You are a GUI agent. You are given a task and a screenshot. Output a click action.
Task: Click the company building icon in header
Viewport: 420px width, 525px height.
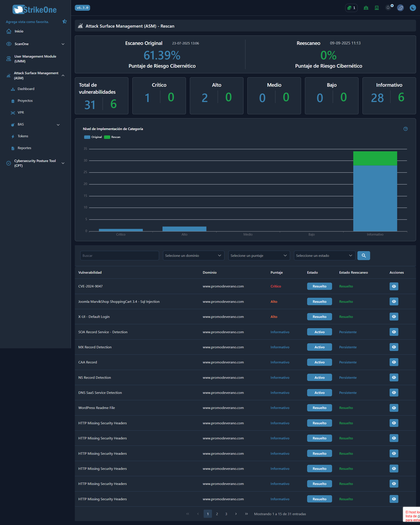point(377,8)
